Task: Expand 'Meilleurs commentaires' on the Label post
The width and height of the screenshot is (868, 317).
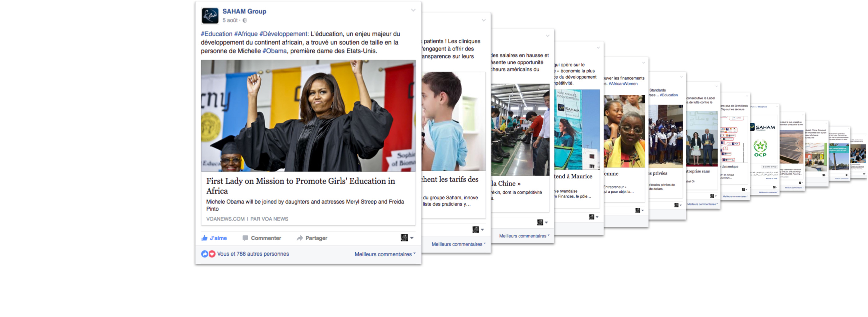Action: tap(702, 204)
